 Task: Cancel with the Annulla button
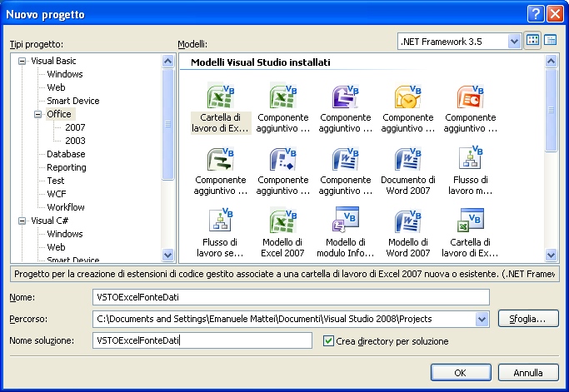point(528,373)
